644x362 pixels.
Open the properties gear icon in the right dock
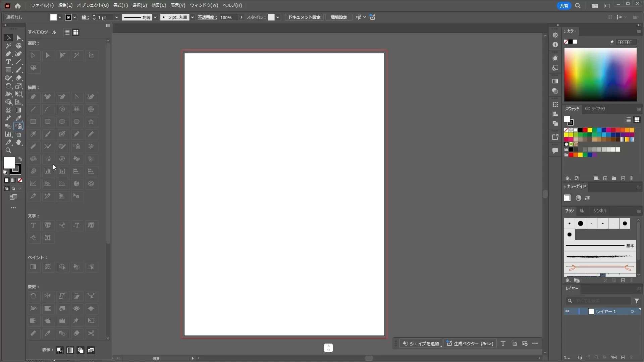point(555,35)
